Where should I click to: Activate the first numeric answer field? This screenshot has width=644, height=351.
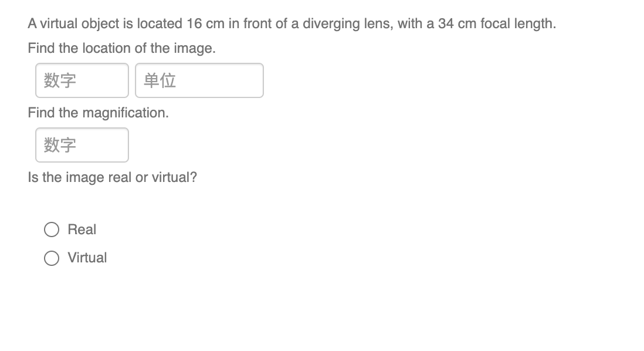[x=82, y=80]
